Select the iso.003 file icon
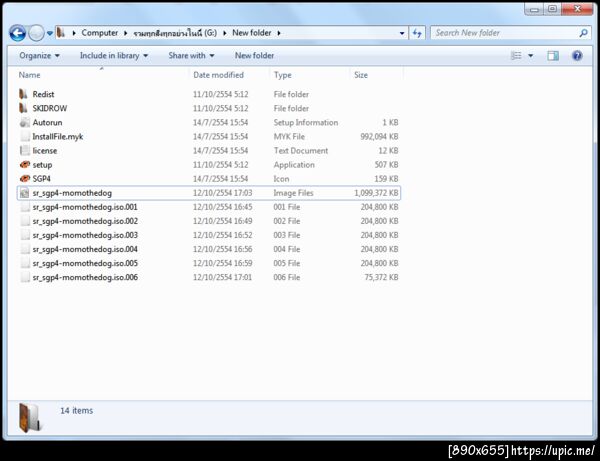The height and width of the screenshot is (461, 600). pos(24,235)
